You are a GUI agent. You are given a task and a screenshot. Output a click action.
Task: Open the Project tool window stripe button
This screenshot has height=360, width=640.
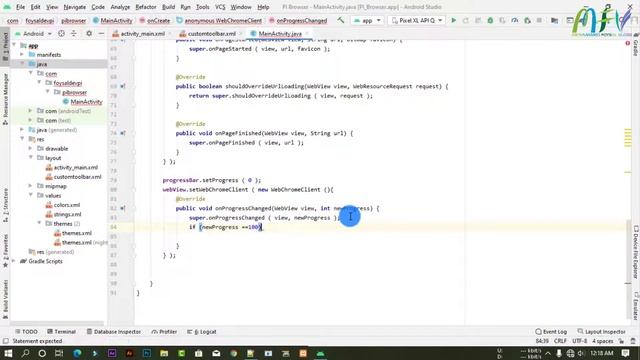tap(5, 46)
